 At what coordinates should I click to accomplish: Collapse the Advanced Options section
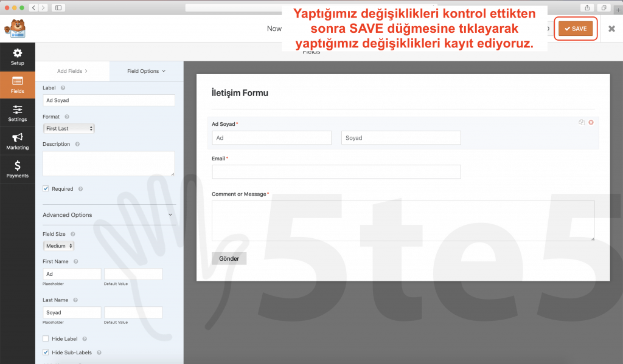(170, 215)
